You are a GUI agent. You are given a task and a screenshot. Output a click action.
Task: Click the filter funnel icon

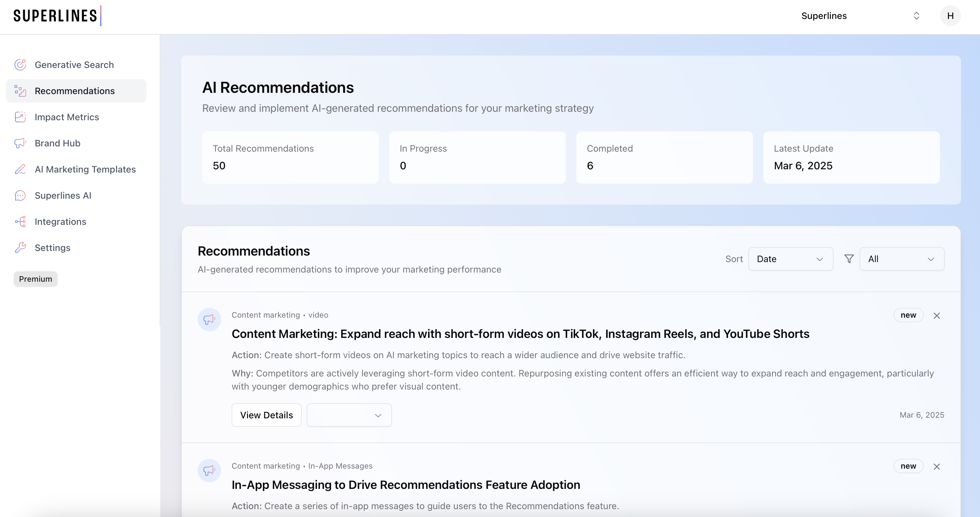pos(849,259)
